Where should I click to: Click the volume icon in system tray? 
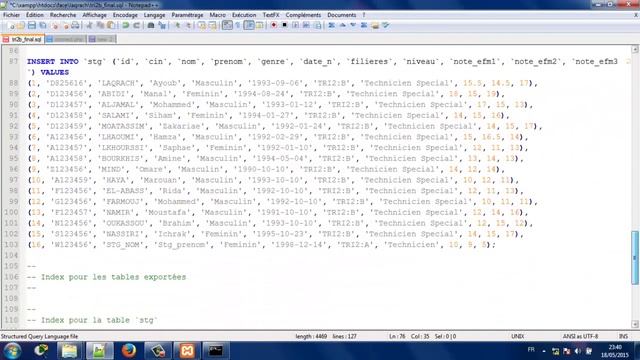coord(578,351)
